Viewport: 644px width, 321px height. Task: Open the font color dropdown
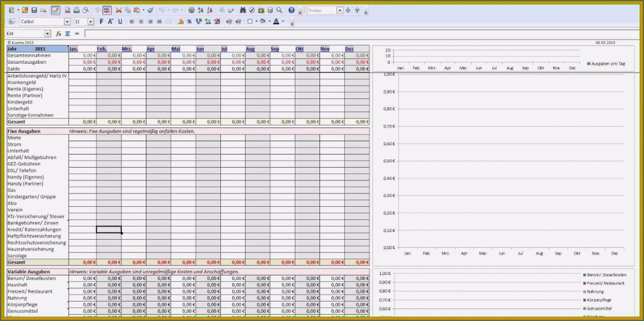(283, 21)
